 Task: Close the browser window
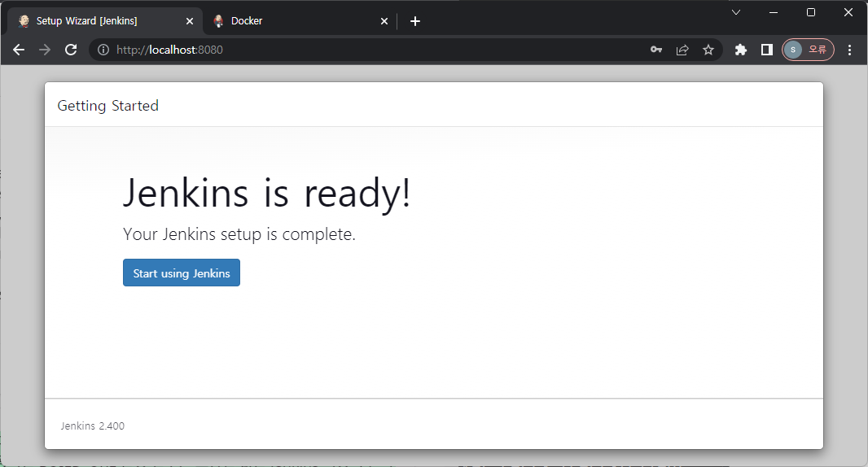coord(848,12)
